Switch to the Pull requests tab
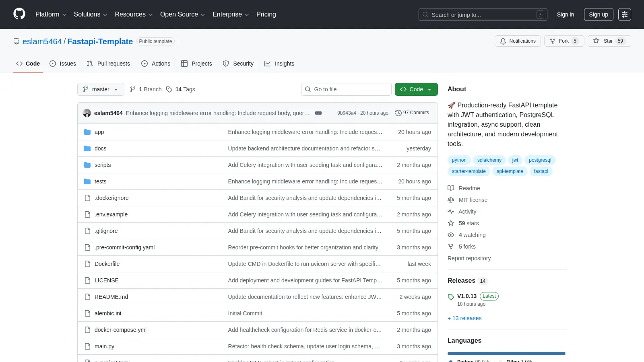Image resolution: width=644 pixels, height=362 pixels. coord(108,64)
